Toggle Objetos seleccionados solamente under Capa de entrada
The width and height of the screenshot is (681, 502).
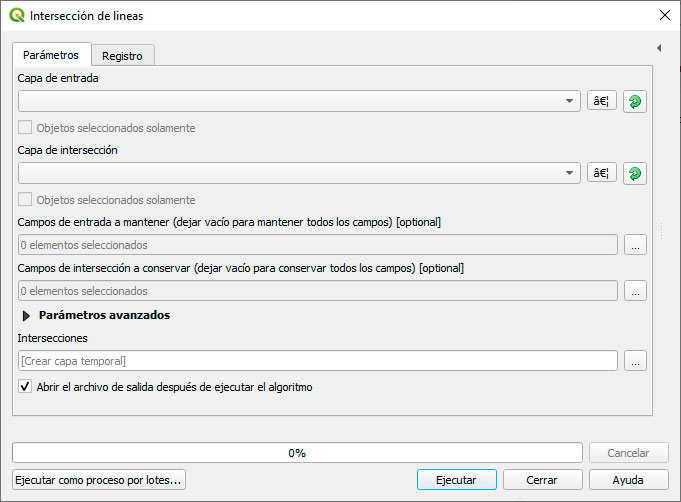point(25,128)
